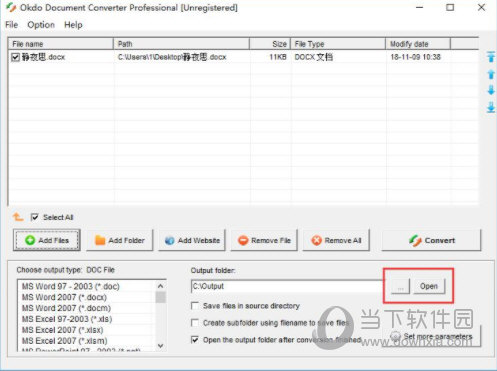Viewport: 497px width, 371px height.
Task: Click the output type list scrollbar thumb
Action: [160, 297]
